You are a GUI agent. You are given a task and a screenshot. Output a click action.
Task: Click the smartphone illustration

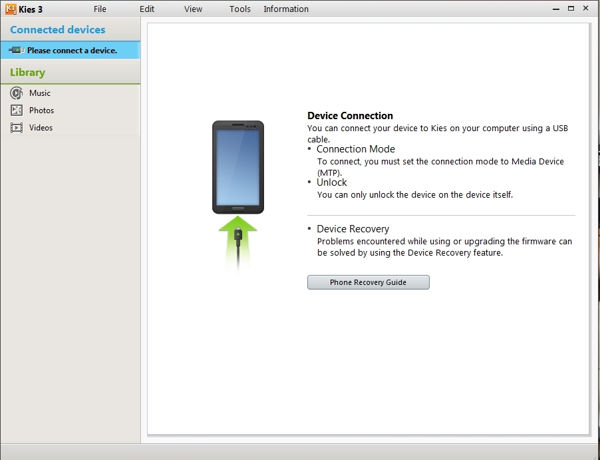238,166
